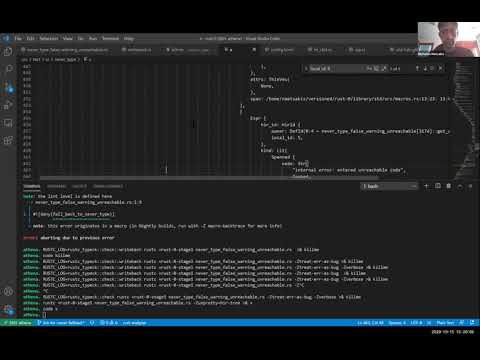Screen dimensions: 480x360
Task: Open the Go menu
Action: tap(80, 38)
